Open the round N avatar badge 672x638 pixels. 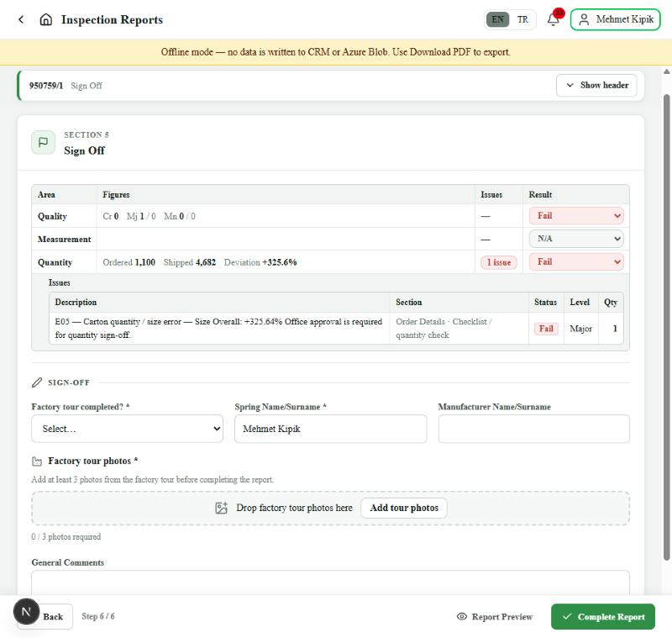click(26, 611)
